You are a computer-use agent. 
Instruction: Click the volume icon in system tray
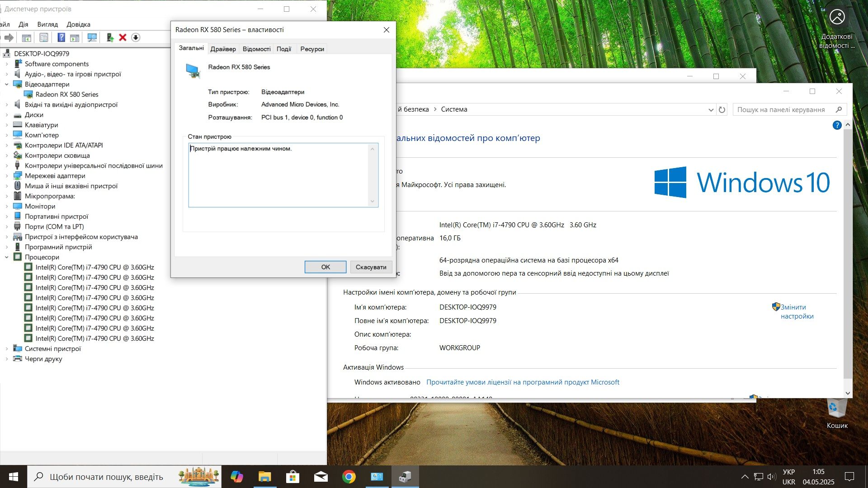[772, 477]
